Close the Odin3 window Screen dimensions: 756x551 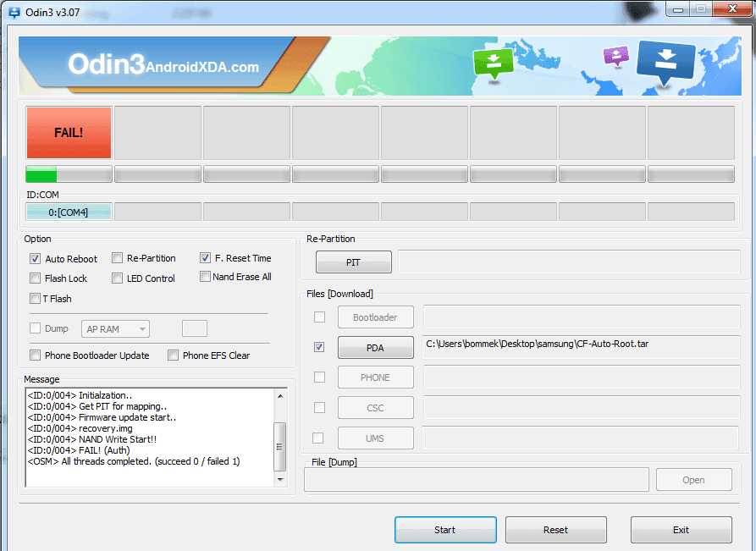pyautogui.click(x=732, y=8)
